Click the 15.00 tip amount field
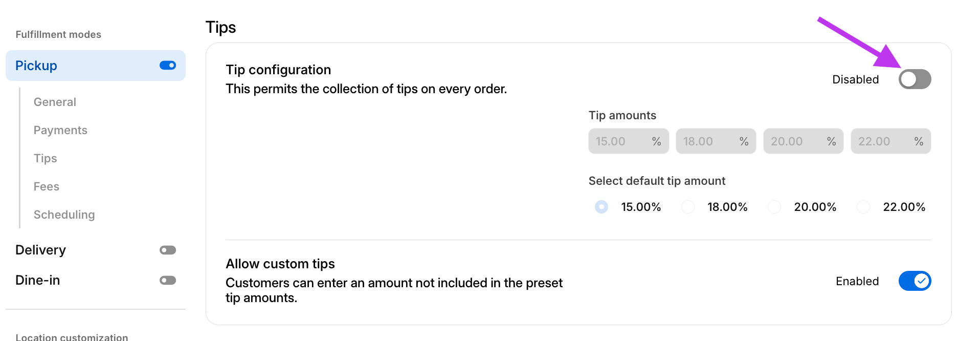 pyautogui.click(x=619, y=141)
